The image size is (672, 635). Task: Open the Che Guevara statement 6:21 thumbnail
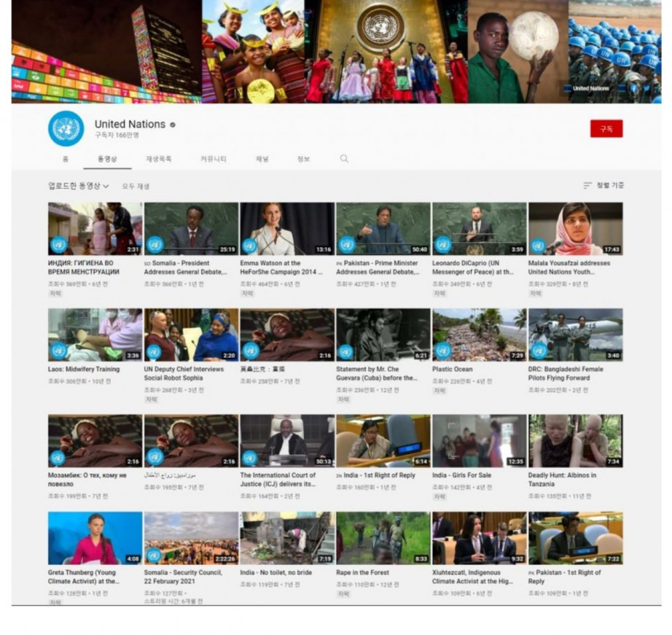pos(383,335)
